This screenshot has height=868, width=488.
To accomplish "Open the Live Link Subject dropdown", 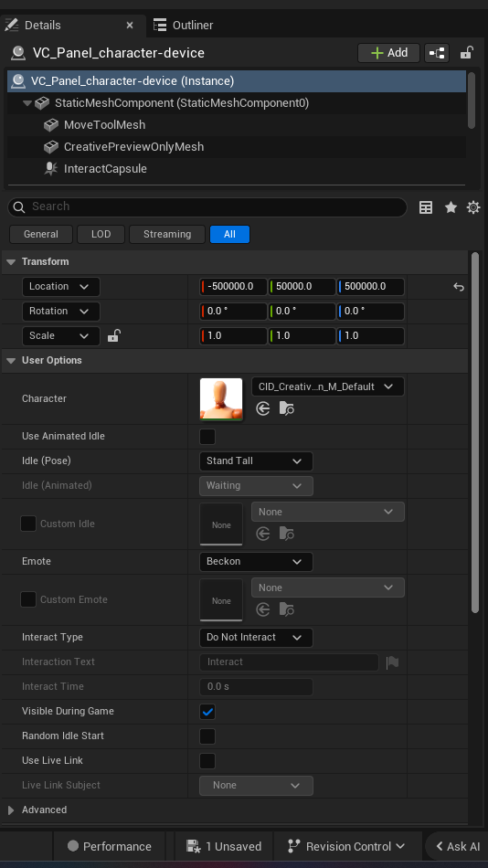I will (x=256, y=786).
